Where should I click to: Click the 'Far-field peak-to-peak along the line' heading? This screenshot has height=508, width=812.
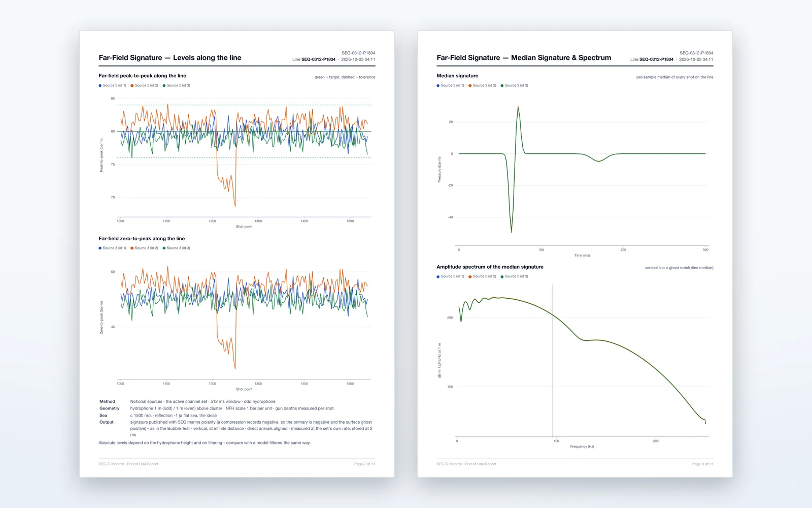(143, 76)
